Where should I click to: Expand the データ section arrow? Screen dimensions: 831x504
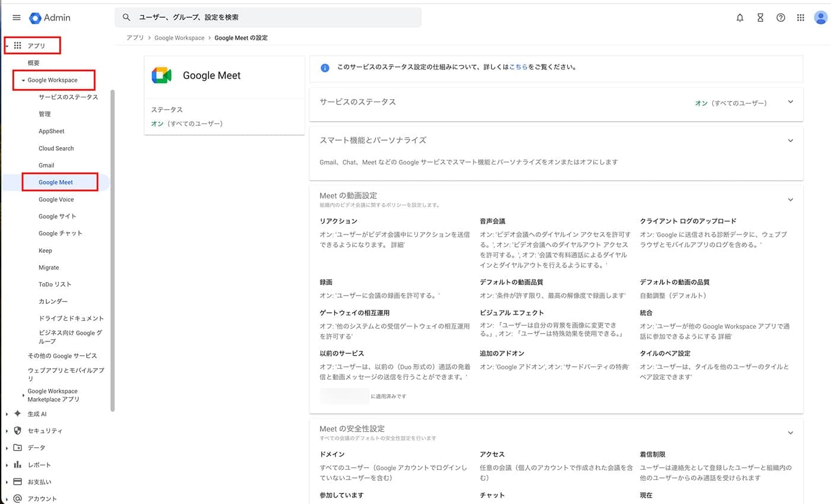pos(7,448)
